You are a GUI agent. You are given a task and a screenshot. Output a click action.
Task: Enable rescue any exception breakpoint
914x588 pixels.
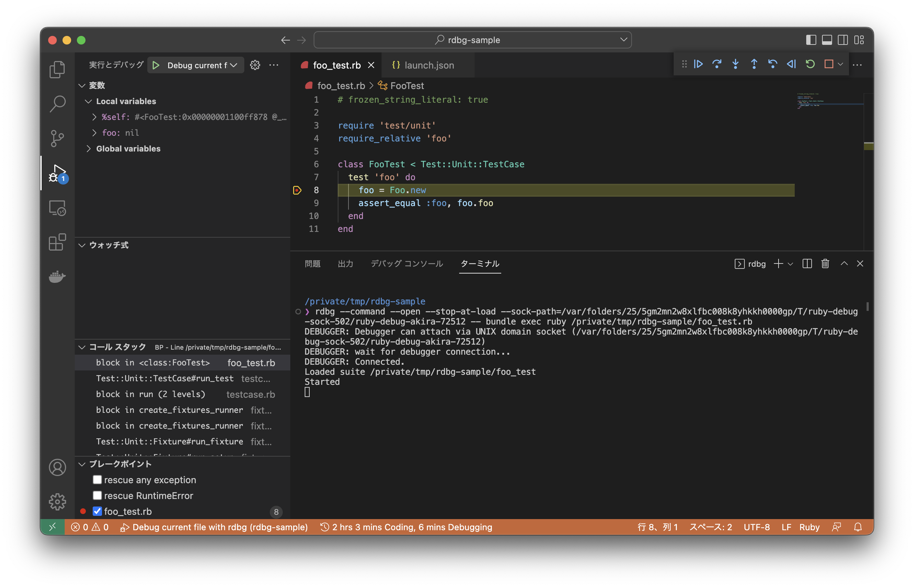[97, 480]
